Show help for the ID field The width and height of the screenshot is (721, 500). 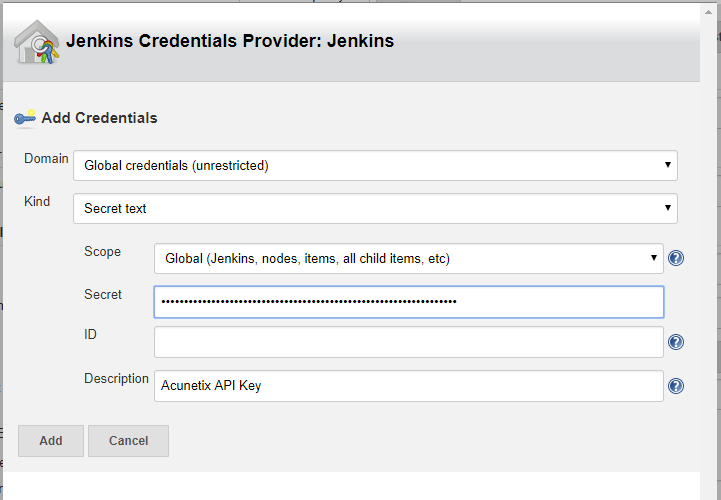point(676,342)
